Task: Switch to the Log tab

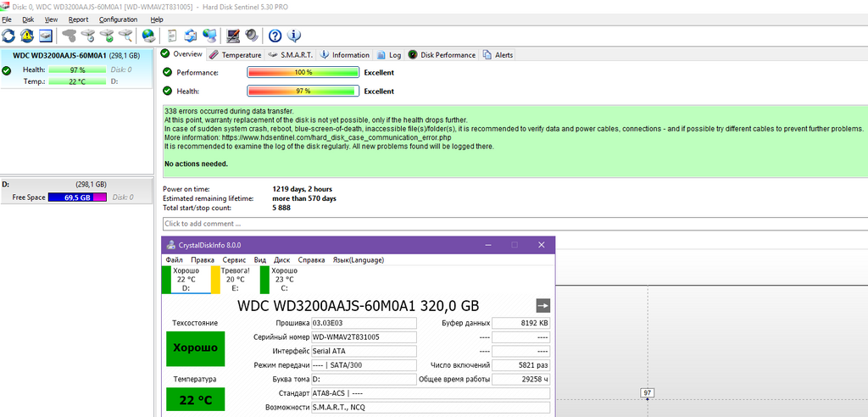Action: (x=389, y=55)
